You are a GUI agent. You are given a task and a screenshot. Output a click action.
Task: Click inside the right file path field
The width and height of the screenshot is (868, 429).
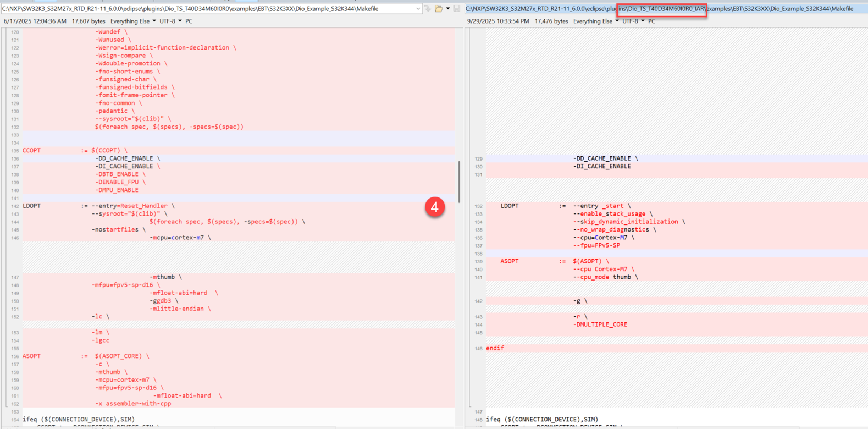click(666, 9)
